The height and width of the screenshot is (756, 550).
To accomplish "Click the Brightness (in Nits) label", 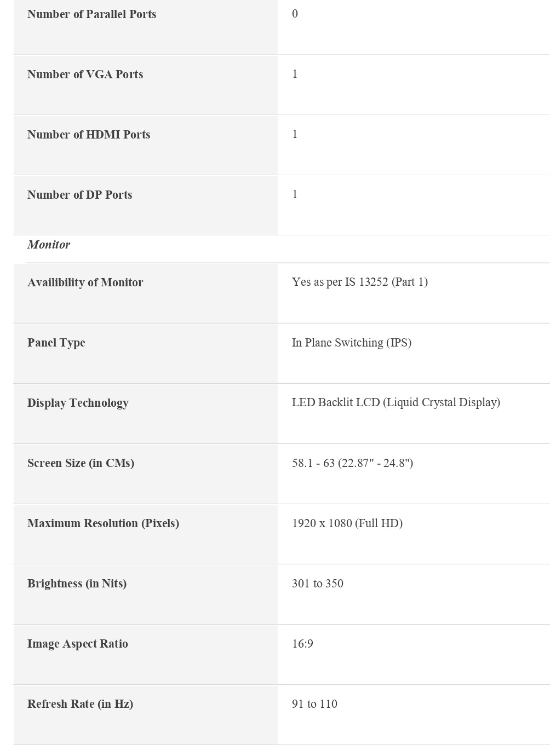I will coord(77,584).
